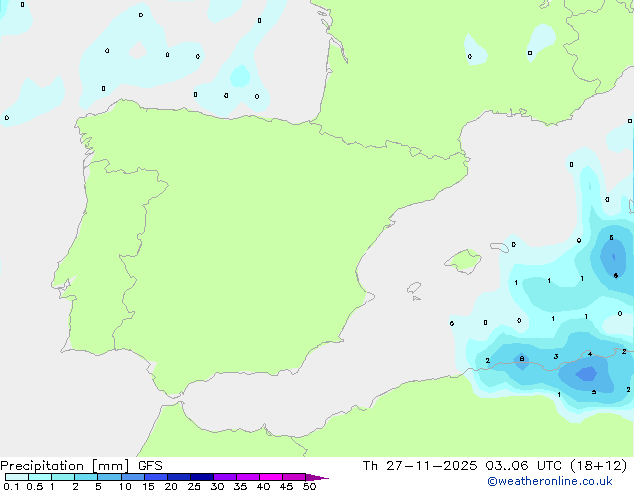634x490 pixels.
Task: Click the legend label '10'
Action: pos(125,486)
